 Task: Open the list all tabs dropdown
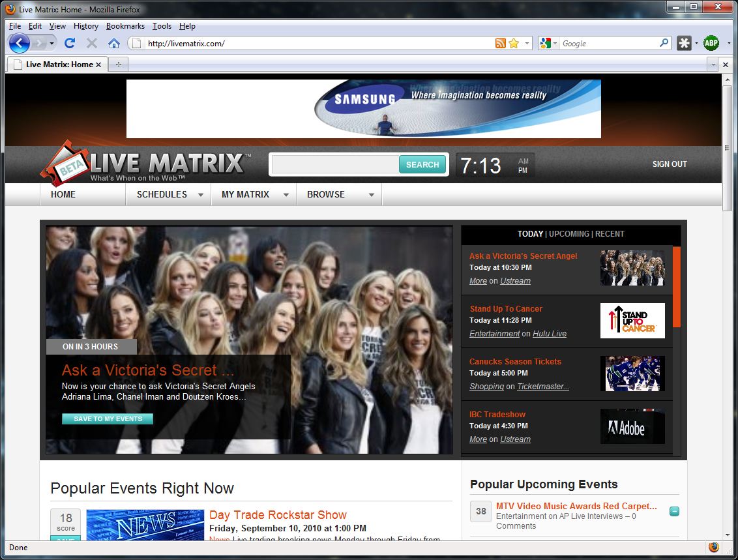(713, 65)
